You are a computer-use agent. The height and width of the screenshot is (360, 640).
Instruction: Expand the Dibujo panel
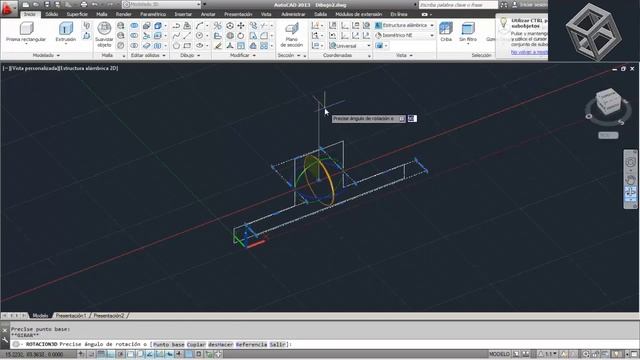point(190,55)
